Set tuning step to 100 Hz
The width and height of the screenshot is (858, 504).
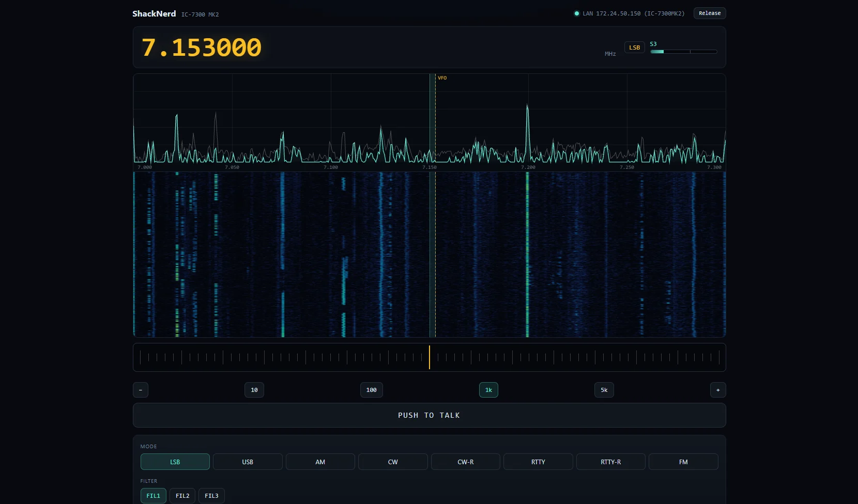[372, 390]
